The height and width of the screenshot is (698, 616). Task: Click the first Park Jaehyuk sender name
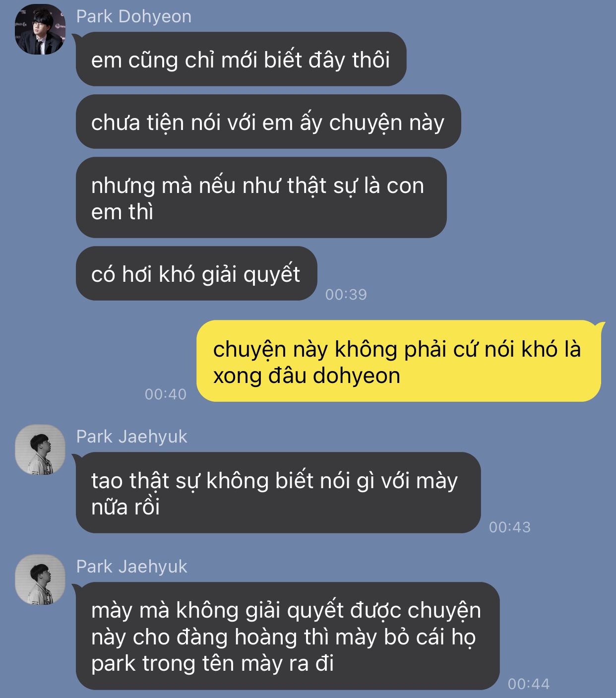pyautogui.click(x=131, y=437)
